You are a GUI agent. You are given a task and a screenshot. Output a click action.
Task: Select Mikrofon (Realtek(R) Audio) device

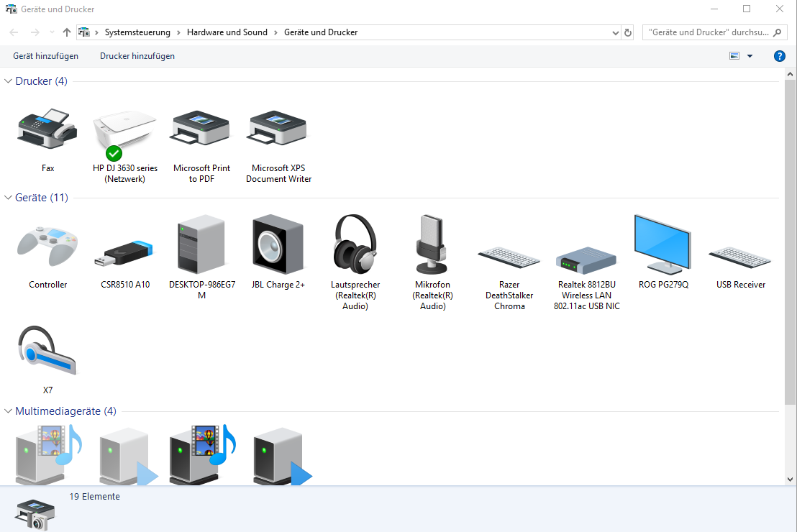[432, 245]
